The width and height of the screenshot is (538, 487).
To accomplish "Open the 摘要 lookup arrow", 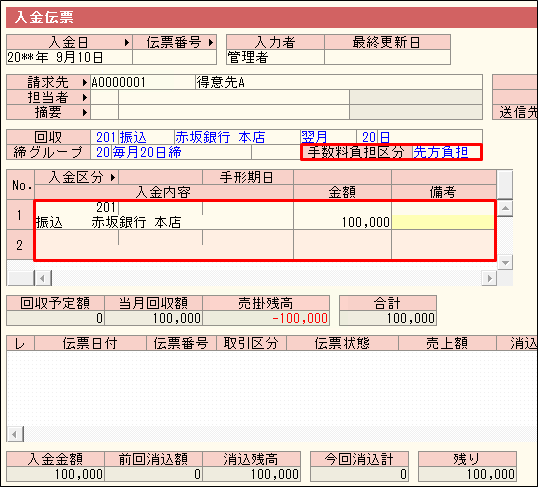I will (x=85, y=112).
